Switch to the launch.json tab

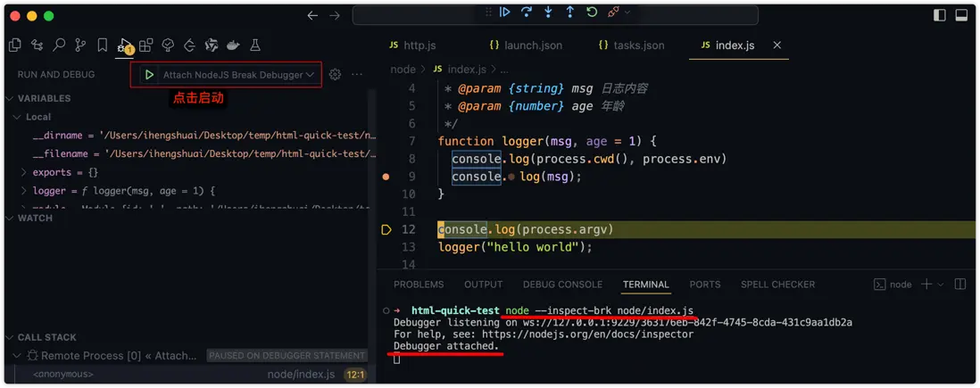click(525, 45)
